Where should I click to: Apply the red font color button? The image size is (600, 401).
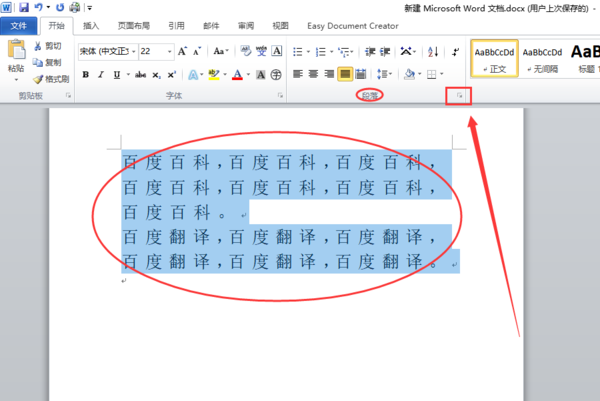point(237,75)
